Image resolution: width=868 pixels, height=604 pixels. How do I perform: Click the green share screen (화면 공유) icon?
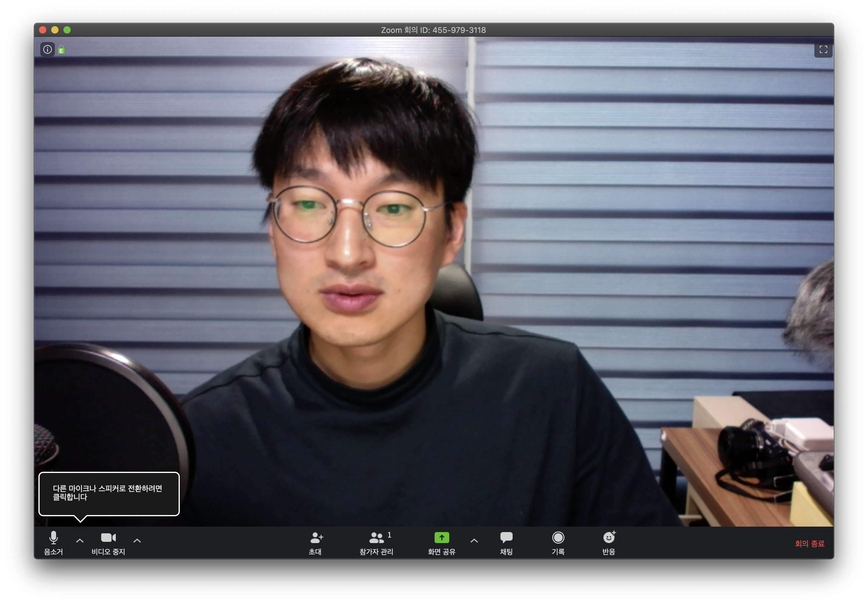click(x=441, y=537)
